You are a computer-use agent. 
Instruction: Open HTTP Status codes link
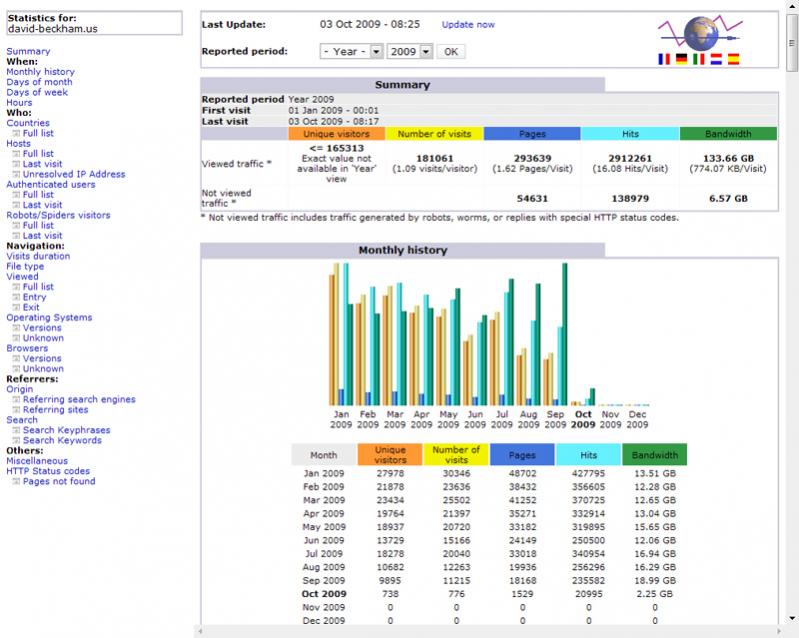click(48, 471)
